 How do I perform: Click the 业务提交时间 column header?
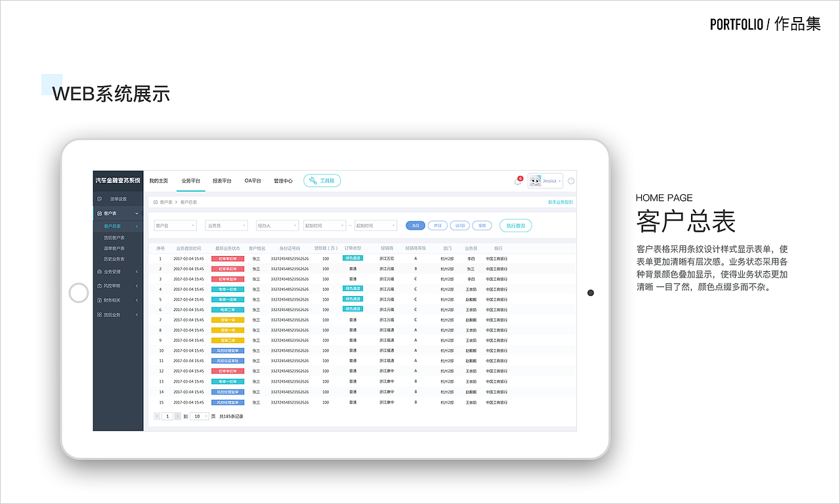(188, 248)
